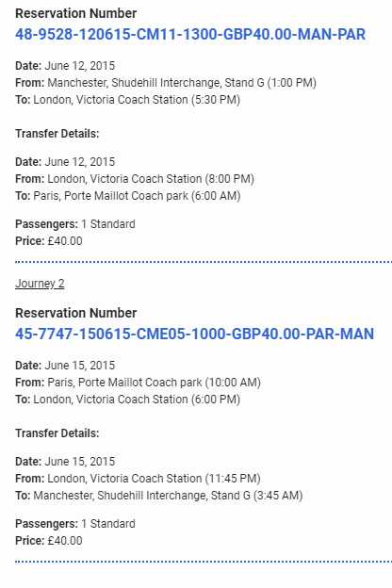Click first journey's Passengers 1 Standard text
The height and width of the screenshot is (588, 392).
[75, 224]
